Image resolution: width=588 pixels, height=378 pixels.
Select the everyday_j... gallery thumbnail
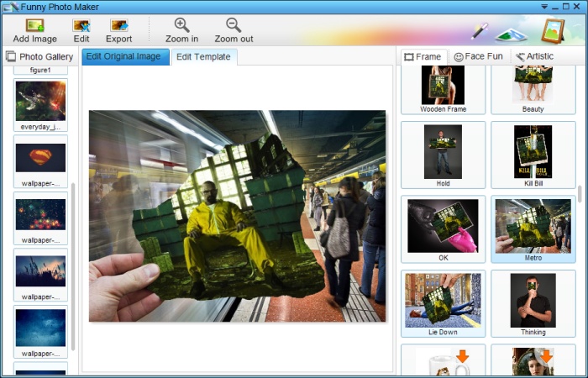pyautogui.click(x=40, y=105)
